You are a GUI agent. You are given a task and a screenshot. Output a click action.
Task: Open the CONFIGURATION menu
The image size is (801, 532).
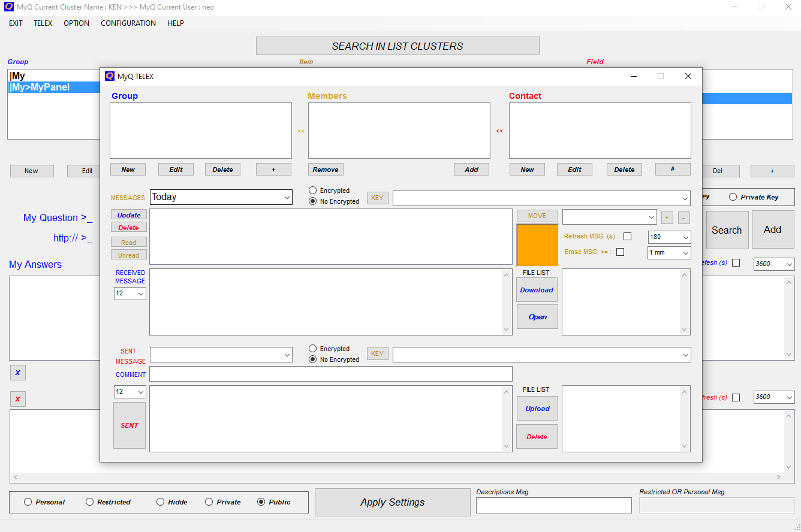[x=128, y=23]
